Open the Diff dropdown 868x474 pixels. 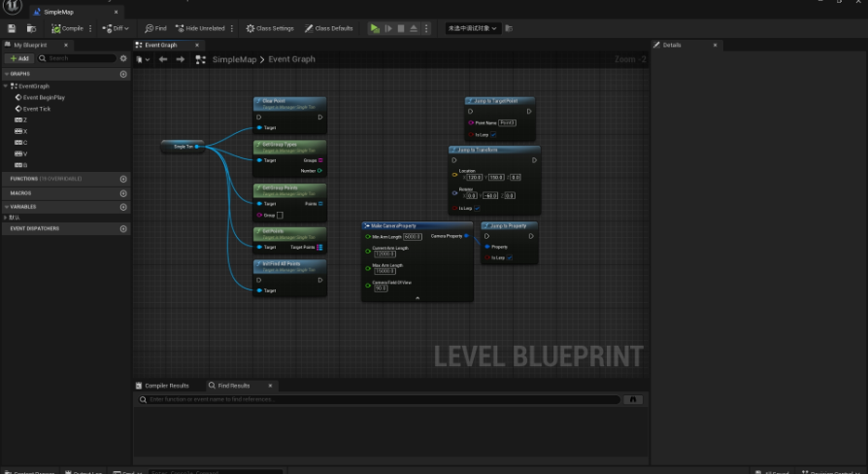click(119, 29)
